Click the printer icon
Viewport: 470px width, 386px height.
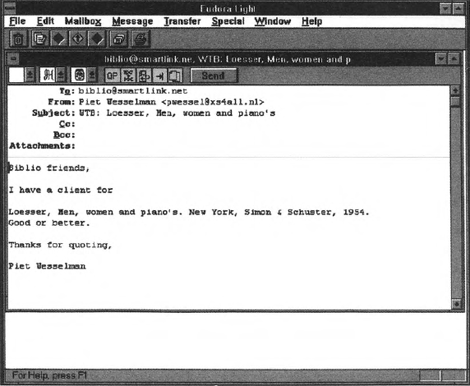(141, 39)
